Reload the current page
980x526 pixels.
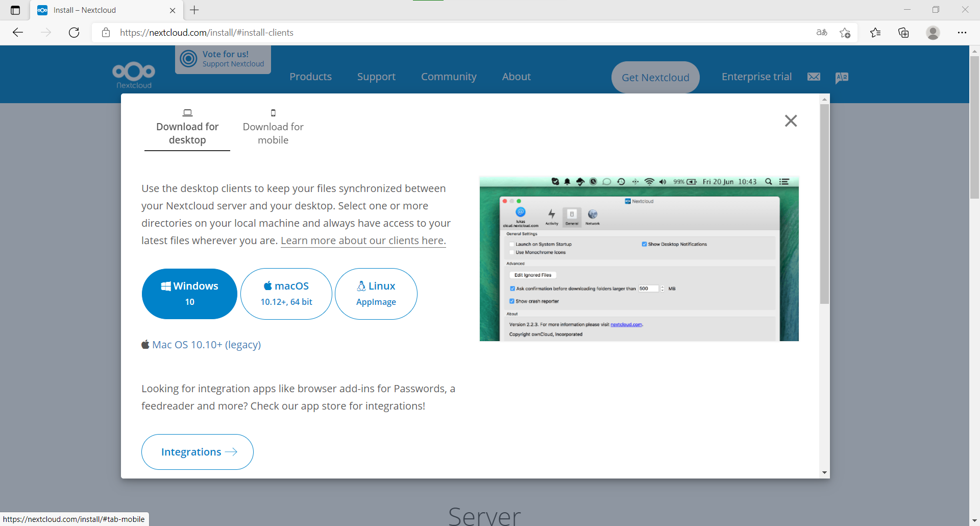[x=74, y=33]
